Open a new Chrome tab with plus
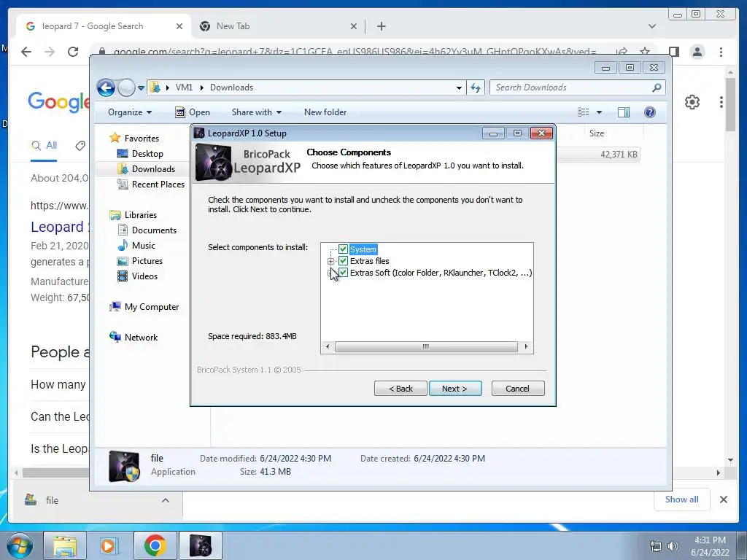 pos(381,26)
